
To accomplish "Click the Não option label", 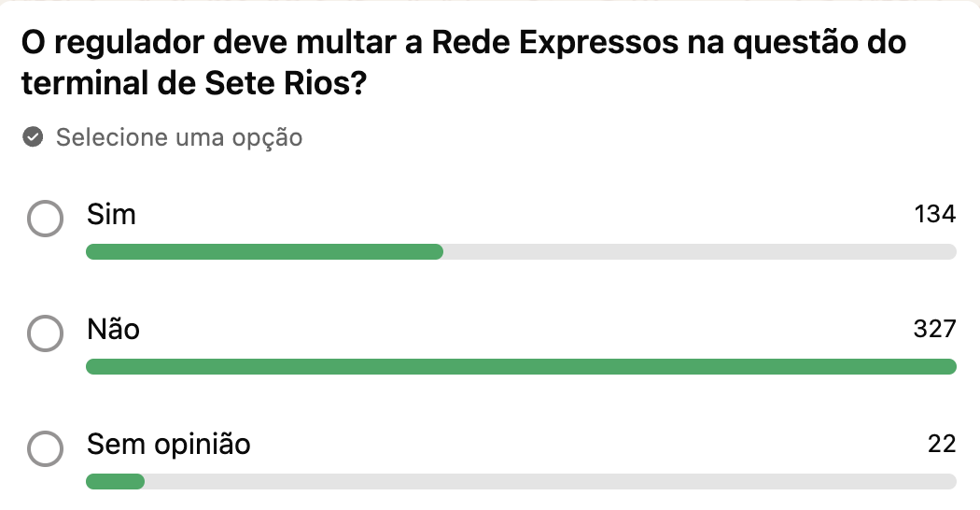I will (113, 329).
